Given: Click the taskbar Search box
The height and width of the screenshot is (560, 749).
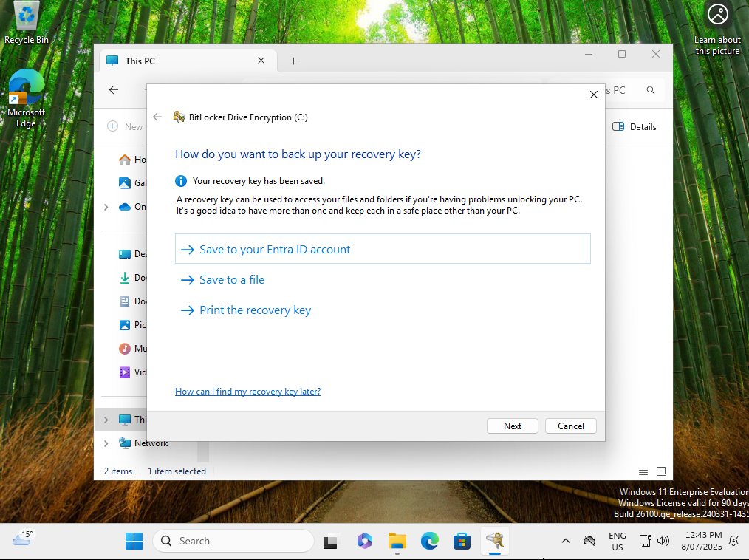Looking at the screenshot, I should tap(233, 541).
